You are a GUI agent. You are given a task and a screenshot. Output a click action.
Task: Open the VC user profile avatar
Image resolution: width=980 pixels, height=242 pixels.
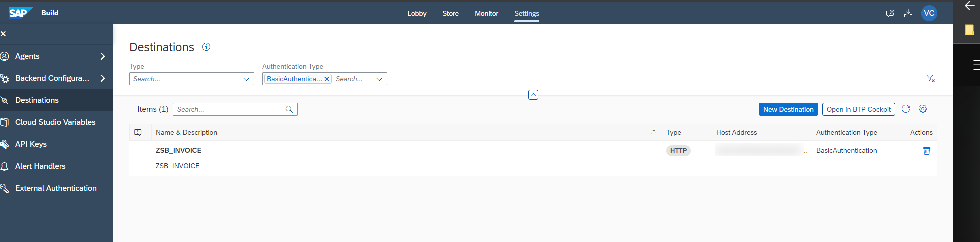pyautogui.click(x=929, y=13)
